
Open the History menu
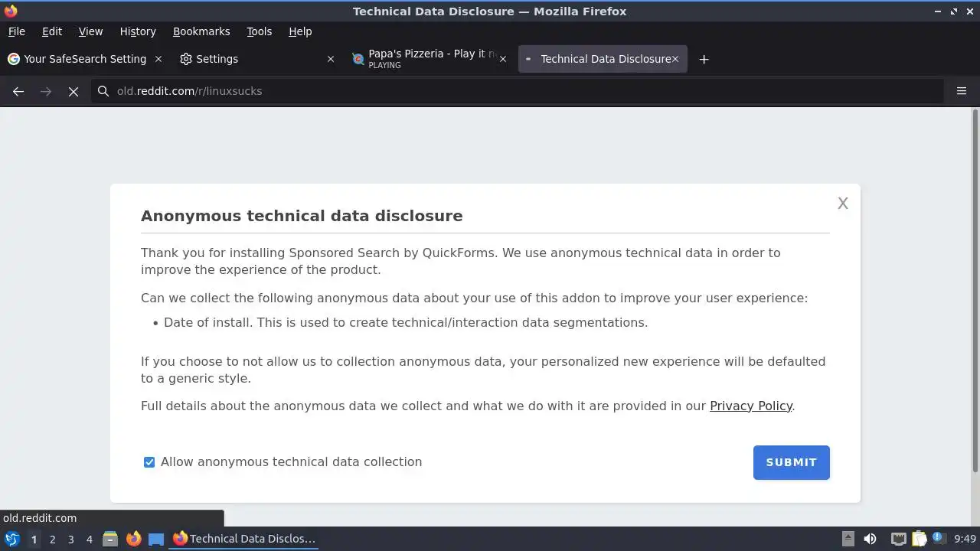[x=138, y=31]
